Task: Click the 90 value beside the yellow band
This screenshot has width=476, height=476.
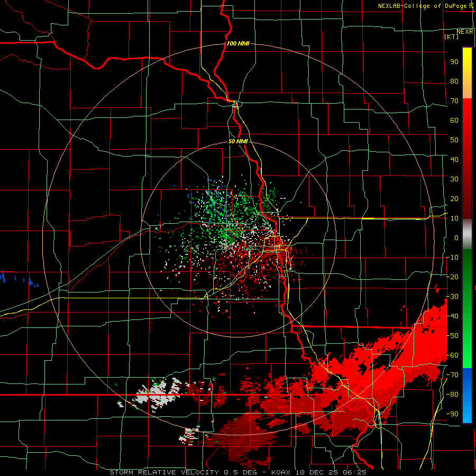Action: pyautogui.click(x=454, y=62)
